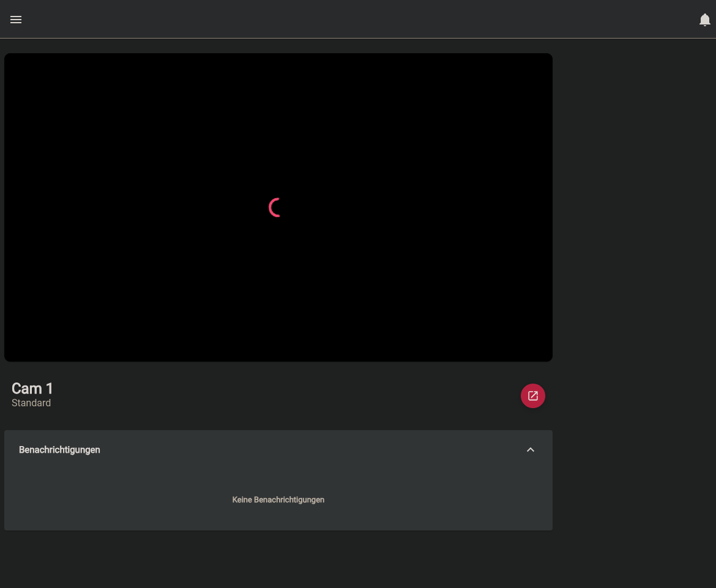Click the Benachrichtigungen panel heading
The image size is (716, 588).
(59, 450)
